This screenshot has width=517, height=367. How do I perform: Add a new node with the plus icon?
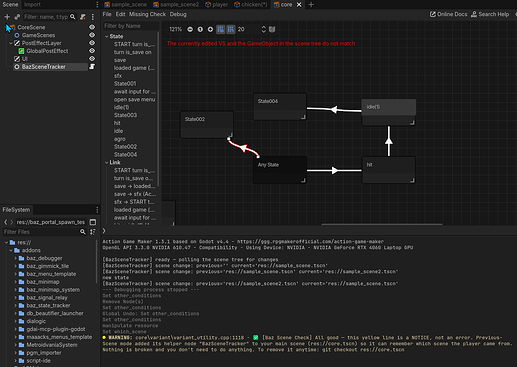coord(7,17)
